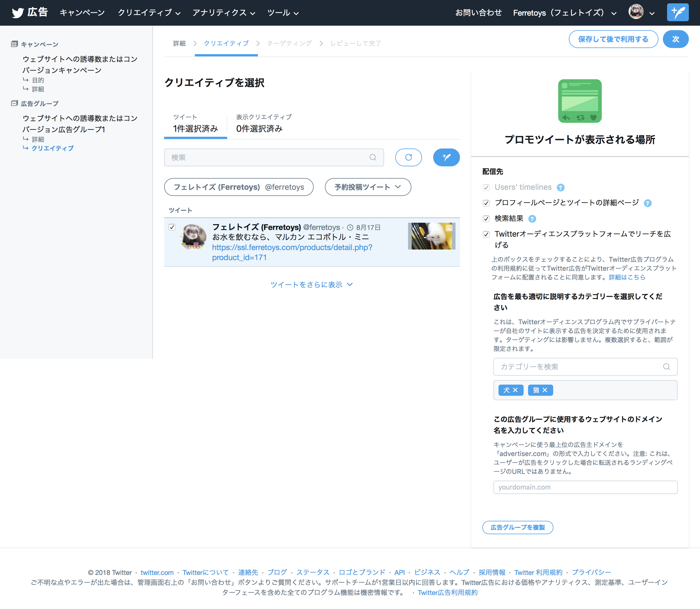Image resolution: width=700 pixels, height=609 pixels.
Task: Select クリエイティブ in sidebar tree
Action: coord(52,148)
